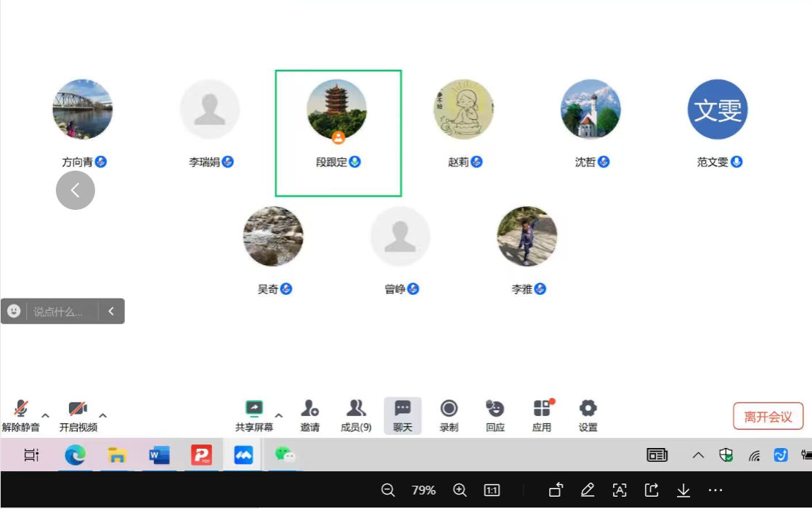Collapse the quick chat bar arrow
812x509 pixels.
111,311
